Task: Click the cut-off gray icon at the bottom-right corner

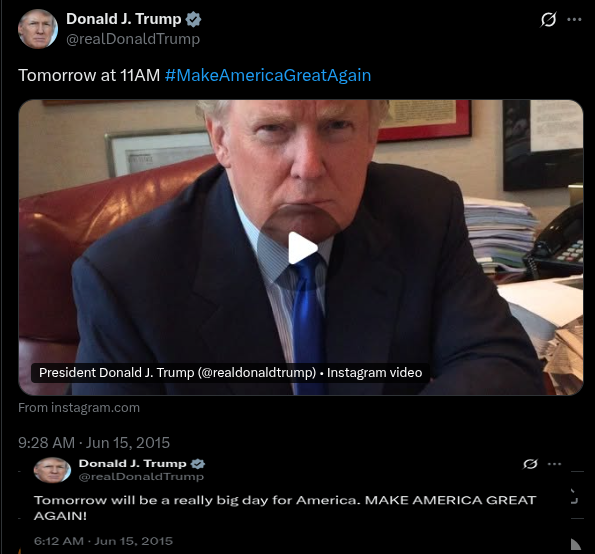Action: 576,544
